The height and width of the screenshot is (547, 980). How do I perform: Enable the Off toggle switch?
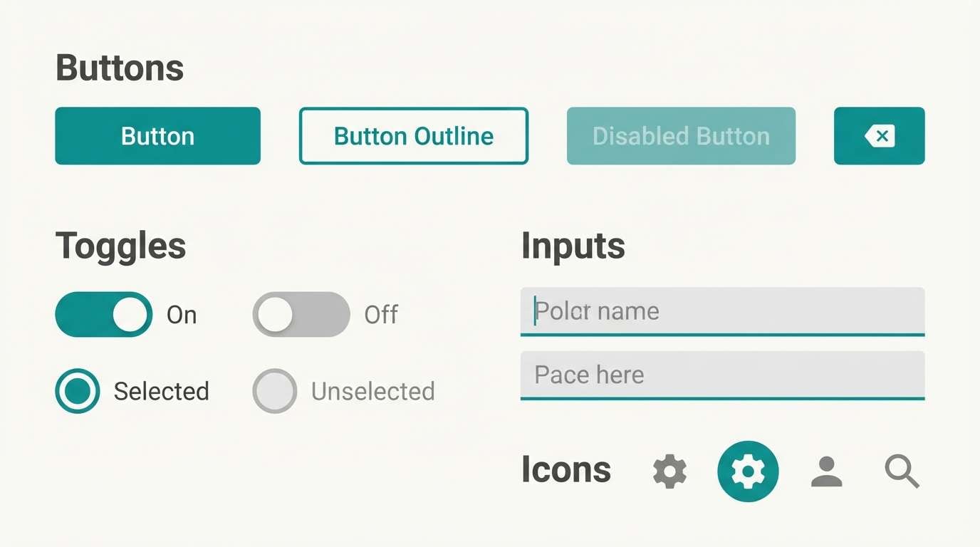click(301, 313)
